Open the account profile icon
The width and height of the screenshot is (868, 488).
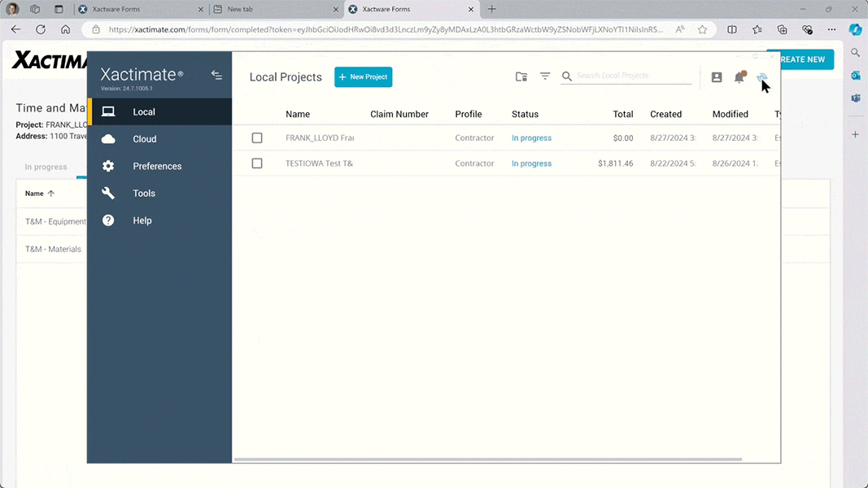pos(716,77)
